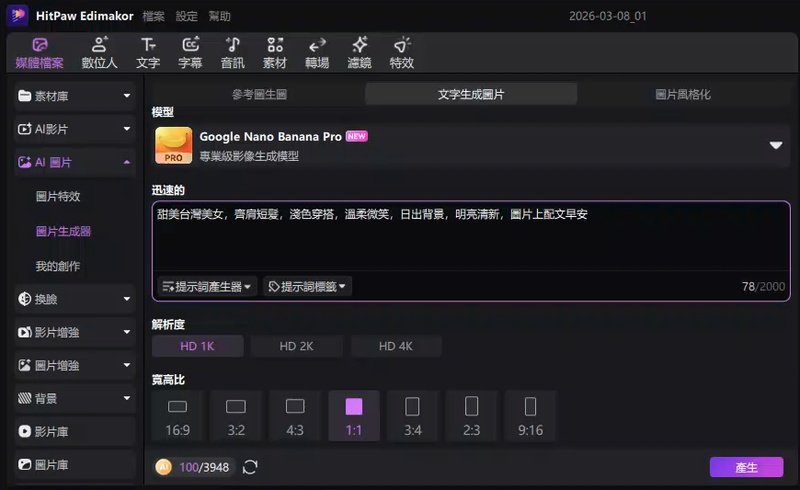The image size is (800, 490).
Task: Expand the 背景 dropdown arrow
Action: point(127,398)
